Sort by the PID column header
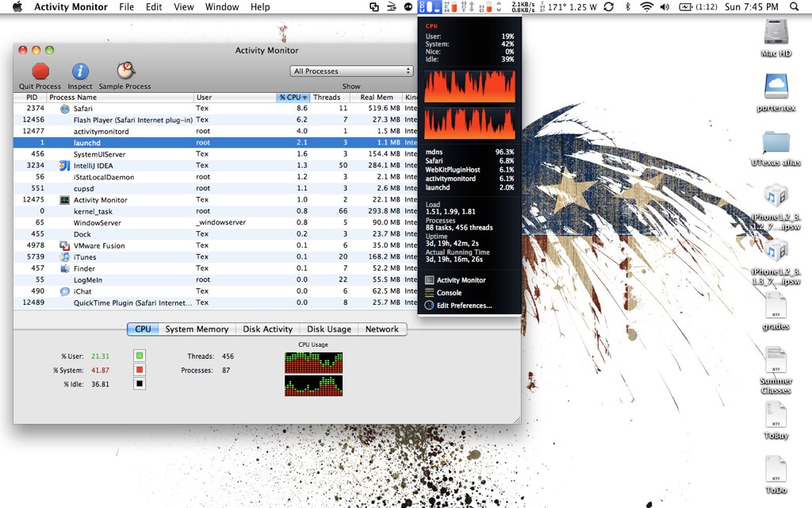Viewport: 812px width, 508px height. tap(31, 98)
